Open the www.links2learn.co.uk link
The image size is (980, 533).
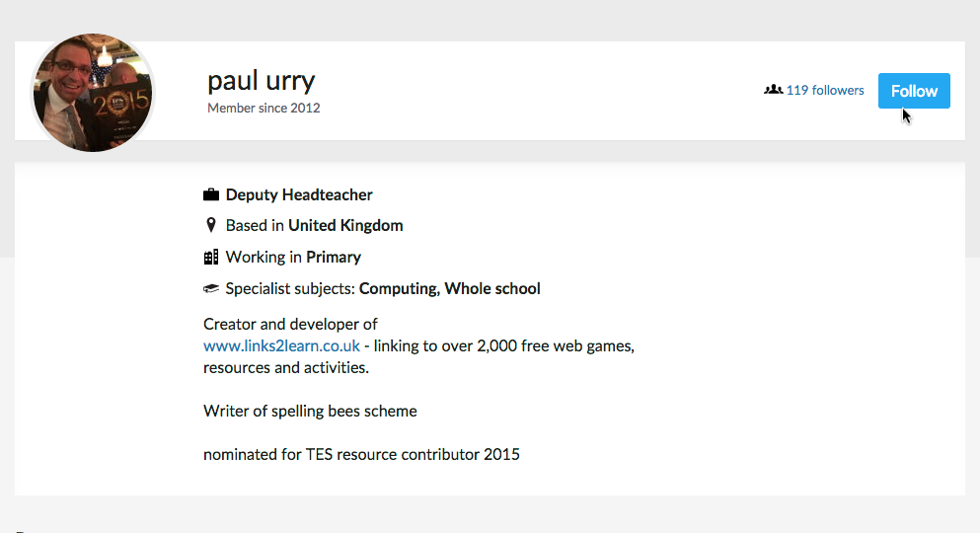[281, 346]
